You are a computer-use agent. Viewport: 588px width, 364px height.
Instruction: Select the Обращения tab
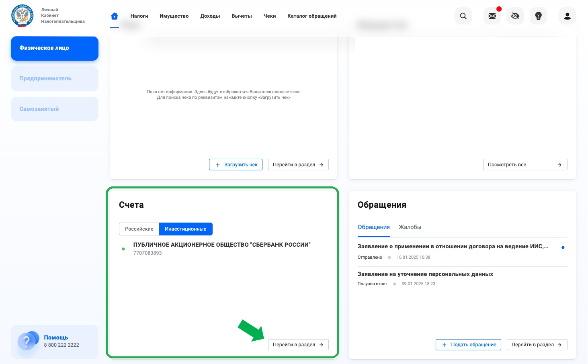click(373, 227)
